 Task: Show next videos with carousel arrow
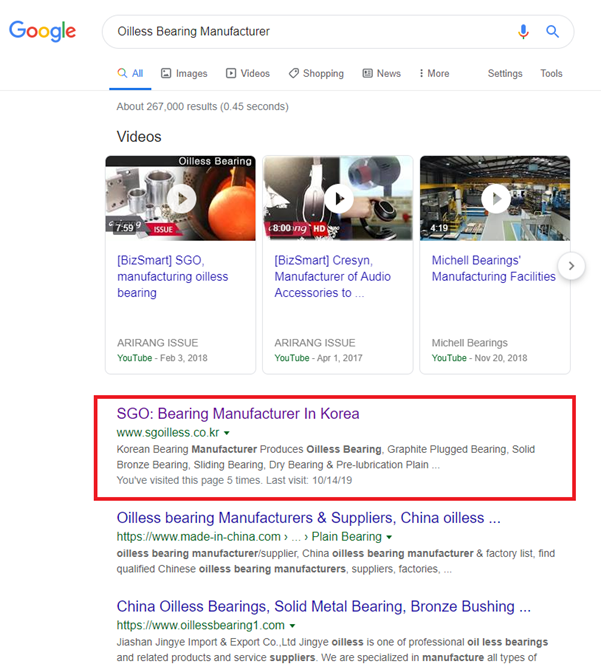pos(571,266)
